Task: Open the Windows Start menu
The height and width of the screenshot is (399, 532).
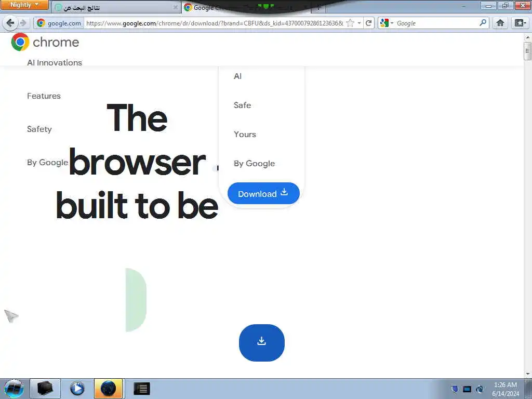Action: click(x=14, y=389)
